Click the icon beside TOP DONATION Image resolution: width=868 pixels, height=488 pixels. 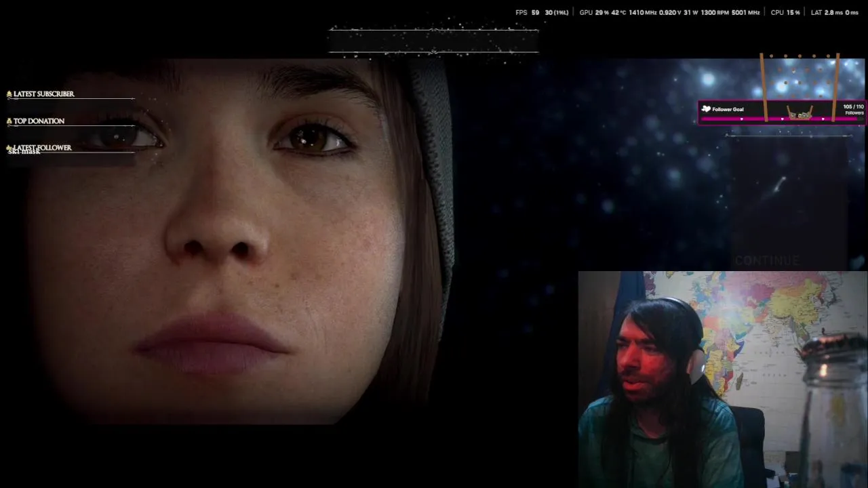tap(9, 121)
